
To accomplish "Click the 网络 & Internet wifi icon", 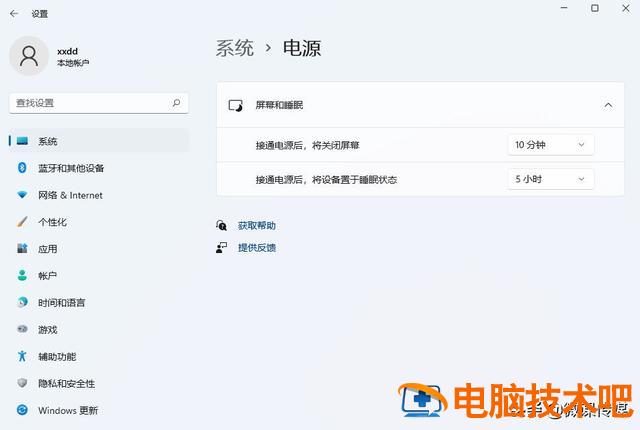I will 22,195.
